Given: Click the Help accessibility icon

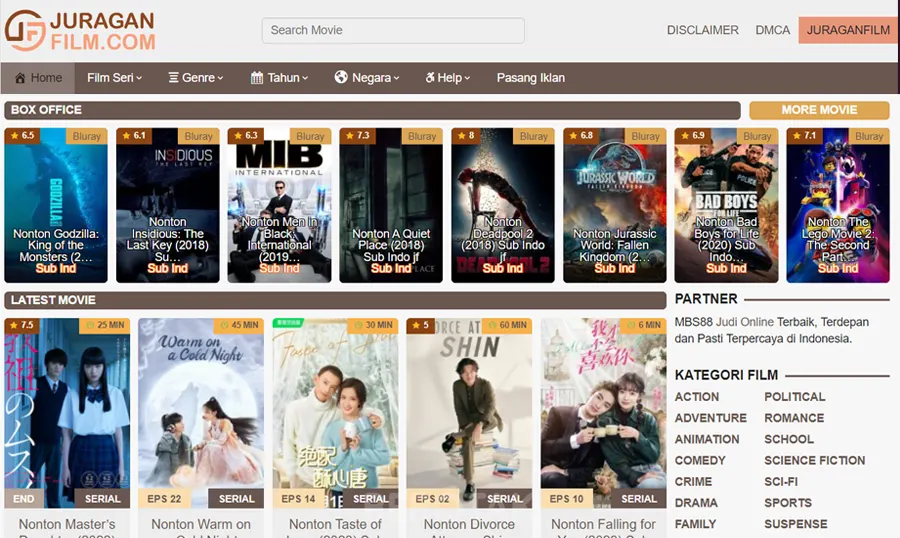Looking at the screenshot, I should (x=429, y=78).
